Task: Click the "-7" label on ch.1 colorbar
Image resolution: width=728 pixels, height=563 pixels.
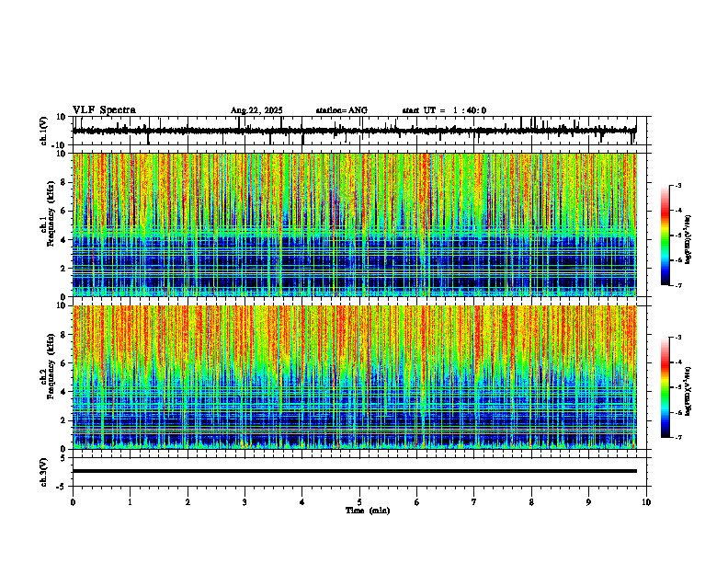Action: [x=677, y=285]
